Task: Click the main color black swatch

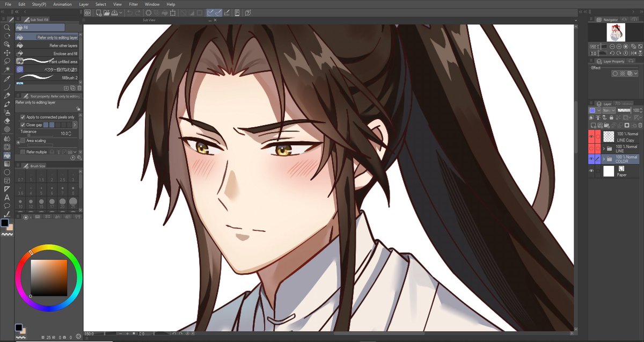Action: coord(5,222)
